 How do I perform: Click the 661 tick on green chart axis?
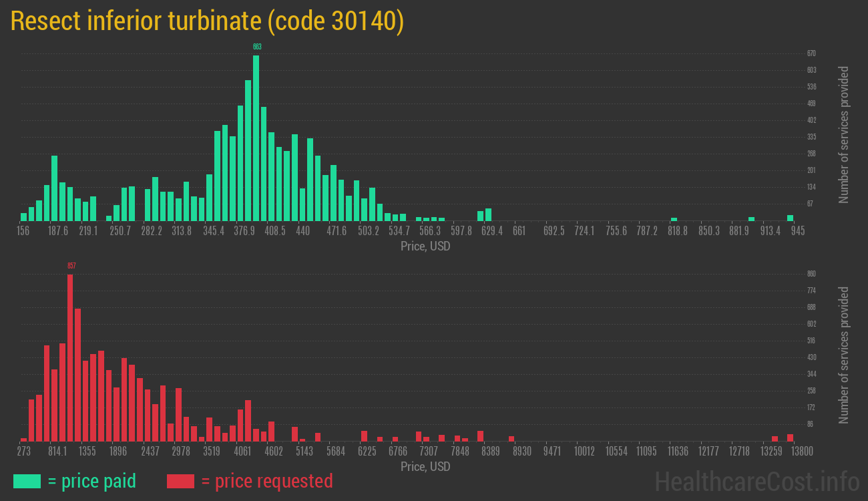tap(519, 231)
